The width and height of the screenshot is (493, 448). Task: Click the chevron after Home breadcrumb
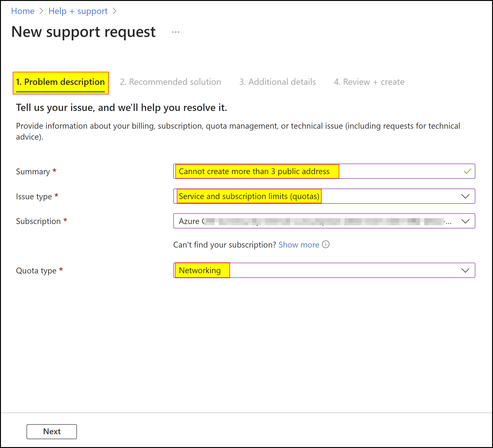coord(41,11)
